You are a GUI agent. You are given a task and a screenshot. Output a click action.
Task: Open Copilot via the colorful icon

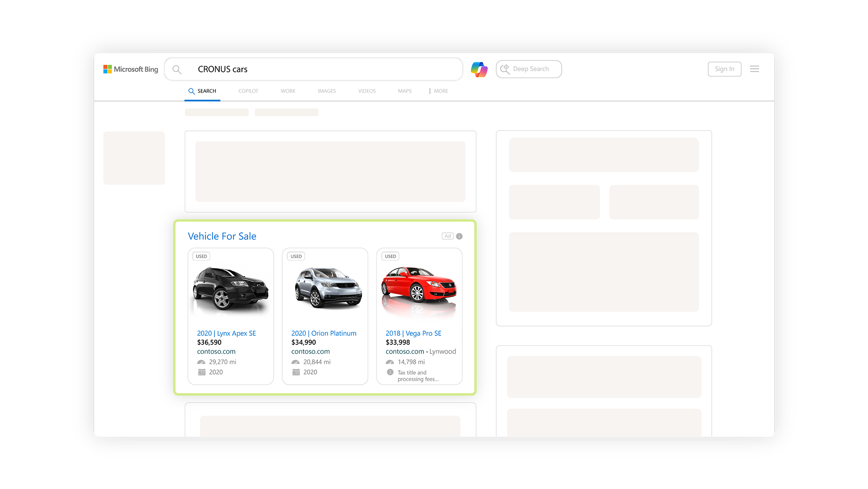(479, 69)
